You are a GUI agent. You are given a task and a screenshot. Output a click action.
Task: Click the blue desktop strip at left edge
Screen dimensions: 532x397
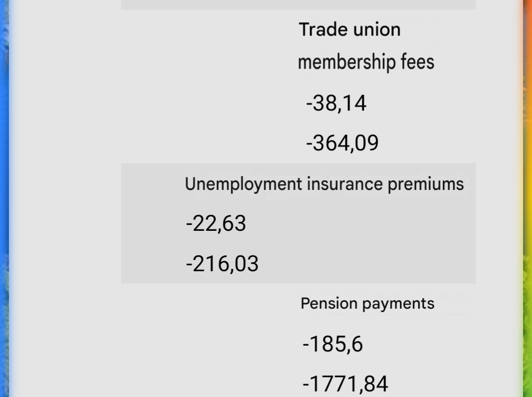[4, 198]
